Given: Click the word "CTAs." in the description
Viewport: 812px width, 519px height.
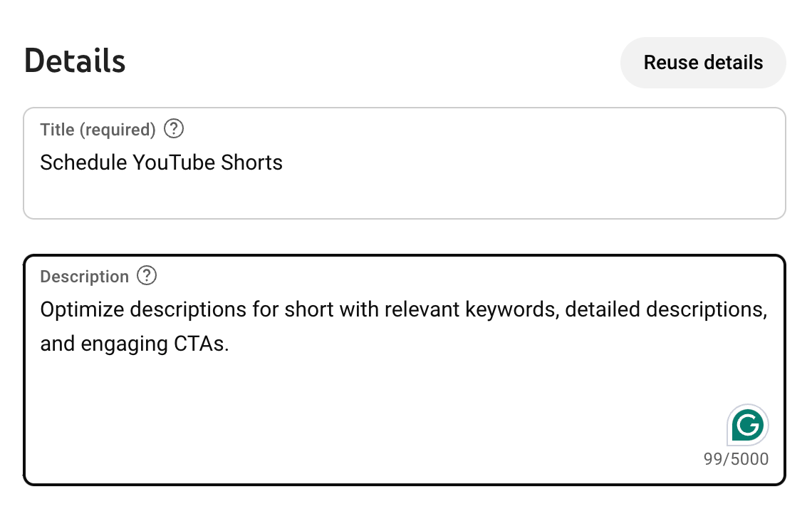Looking at the screenshot, I should 202,344.
